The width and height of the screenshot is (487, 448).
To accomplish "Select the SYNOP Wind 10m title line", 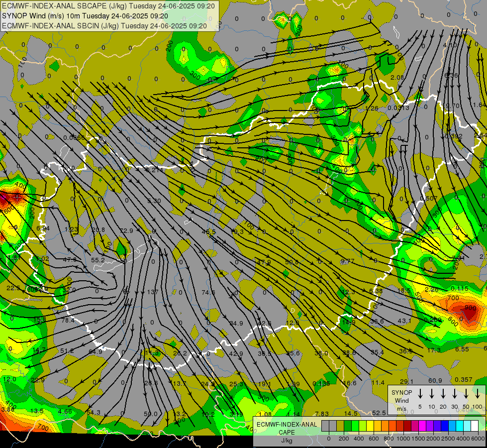I will (85, 16).
